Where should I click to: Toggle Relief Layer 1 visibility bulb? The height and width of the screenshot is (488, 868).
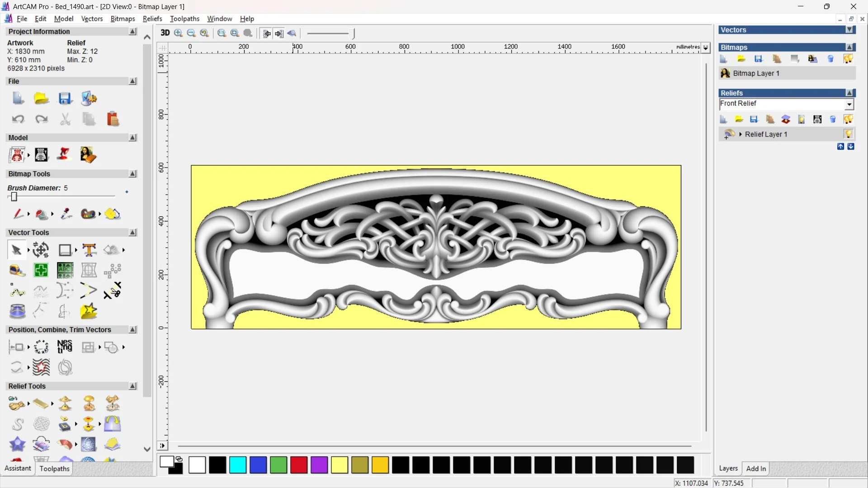pyautogui.click(x=848, y=134)
